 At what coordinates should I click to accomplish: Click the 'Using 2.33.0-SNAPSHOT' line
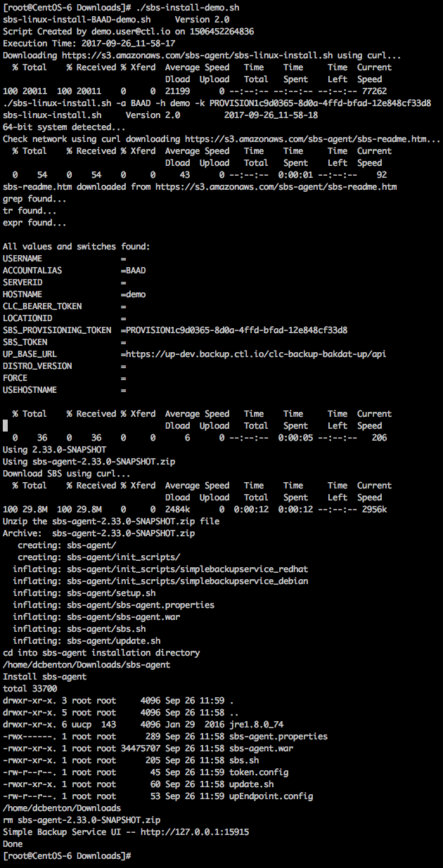tap(57, 449)
